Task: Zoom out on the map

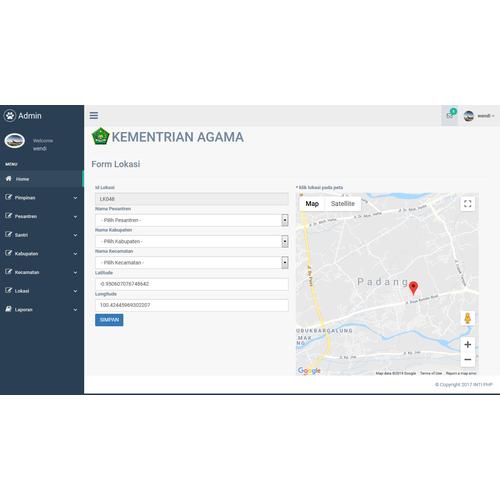Action: pos(468,359)
